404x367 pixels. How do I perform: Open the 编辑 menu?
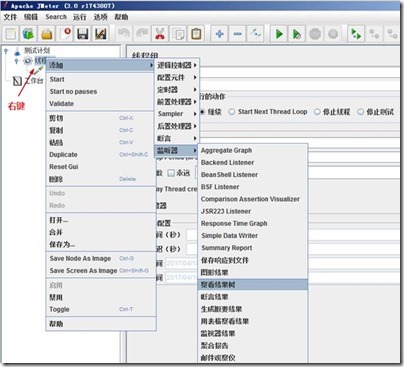(31, 17)
